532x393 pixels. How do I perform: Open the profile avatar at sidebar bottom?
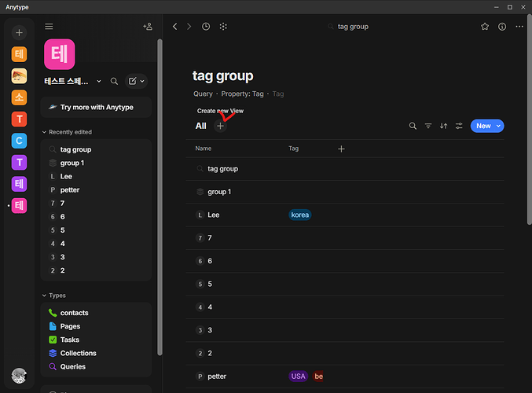[x=19, y=376]
